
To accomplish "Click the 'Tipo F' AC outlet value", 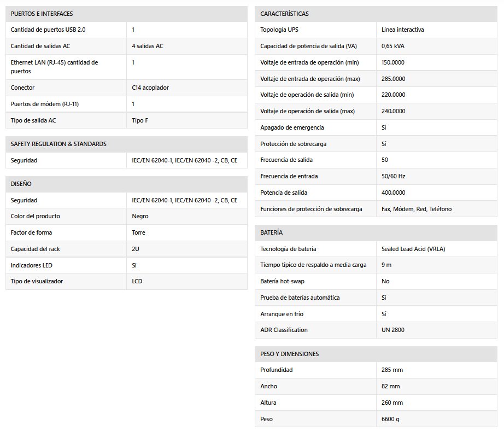I will tap(140, 120).
